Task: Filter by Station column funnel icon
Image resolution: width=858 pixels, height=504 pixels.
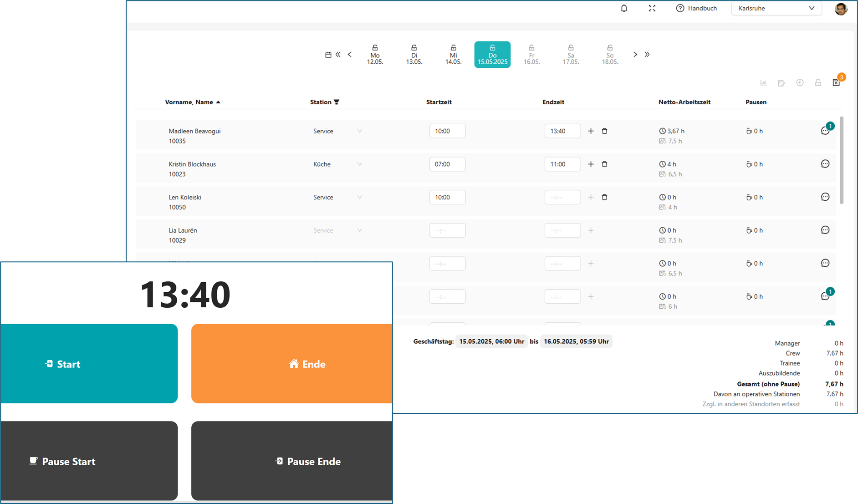Action: coord(337,102)
